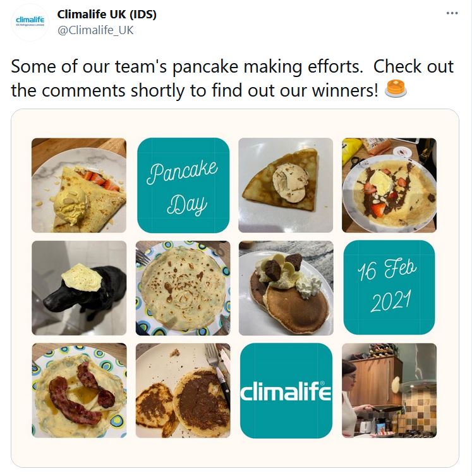View the plain pancake on patterned plate
Image resolution: width=472 pixels, height=476 pixels.
(x=183, y=288)
